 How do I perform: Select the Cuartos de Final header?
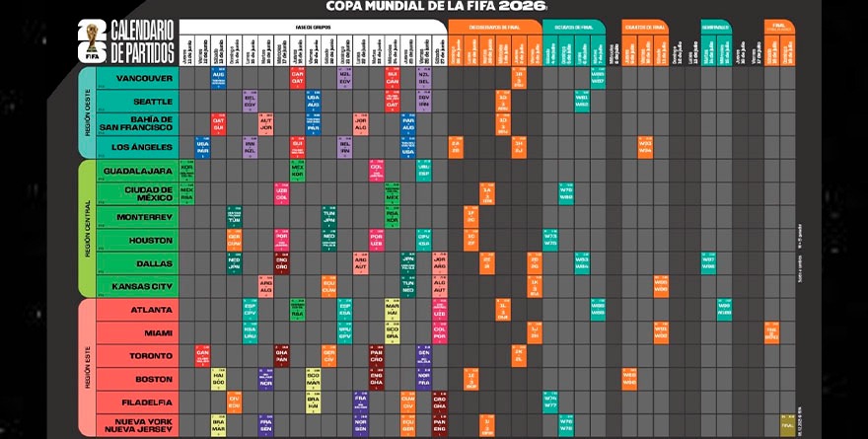pyautogui.click(x=645, y=27)
